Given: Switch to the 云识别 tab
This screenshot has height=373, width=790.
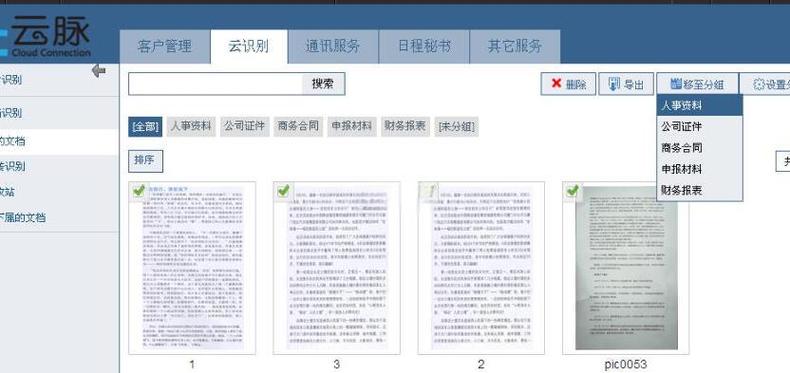Looking at the screenshot, I should (249, 47).
